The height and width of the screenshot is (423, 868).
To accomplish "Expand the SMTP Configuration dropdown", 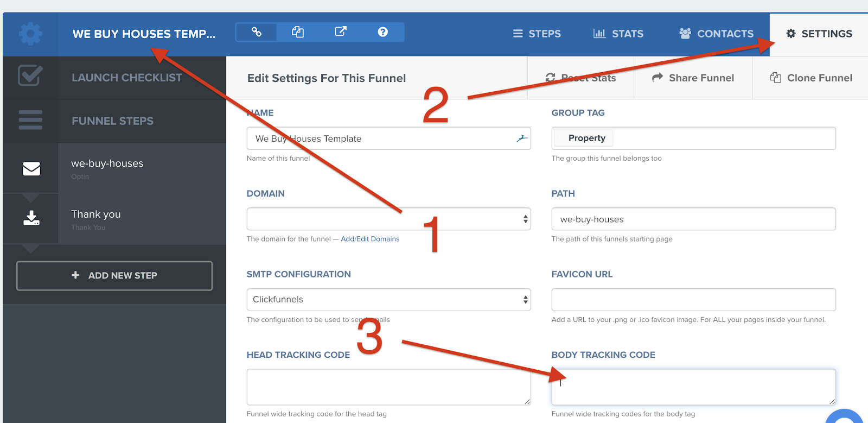I will coord(388,300).
